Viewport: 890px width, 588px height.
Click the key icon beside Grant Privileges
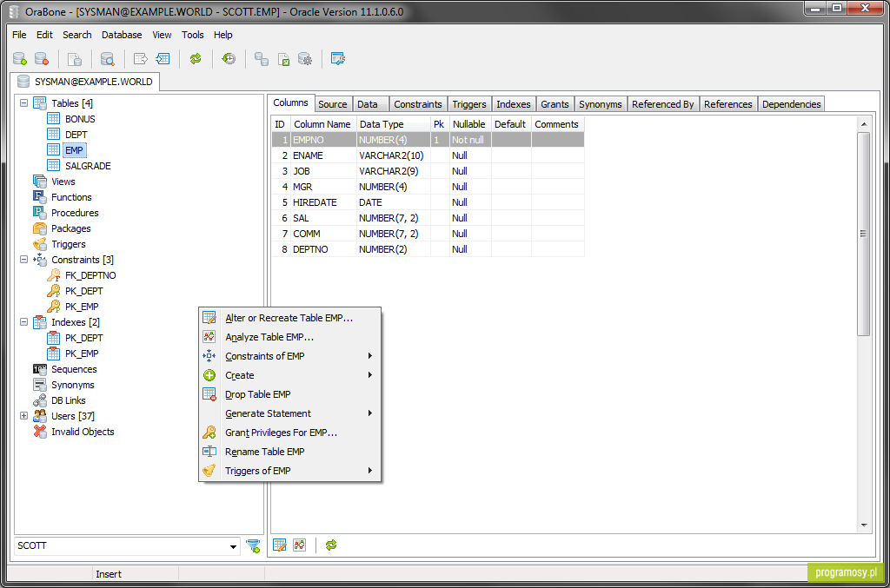[209, 433]
